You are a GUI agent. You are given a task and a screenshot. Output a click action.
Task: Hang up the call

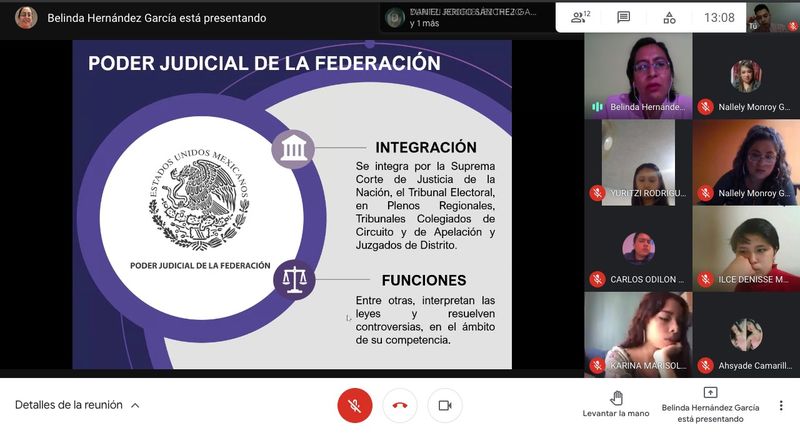click(x=399, y=405)
